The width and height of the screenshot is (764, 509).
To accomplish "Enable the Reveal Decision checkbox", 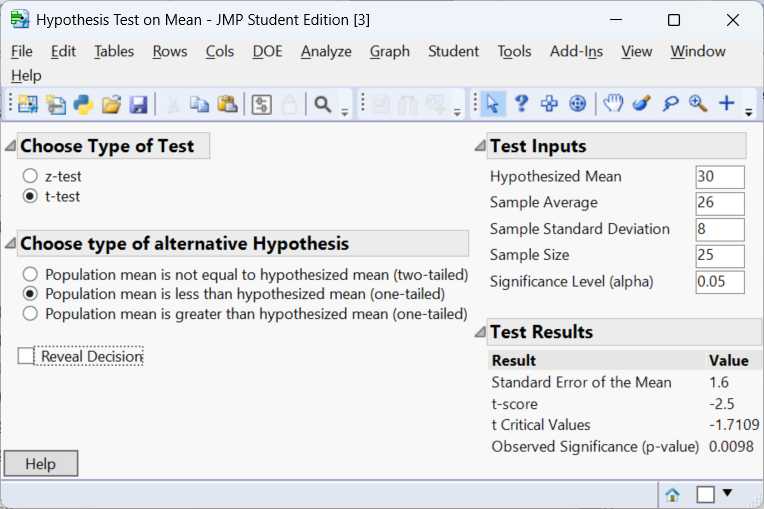I will pos(26,356).
